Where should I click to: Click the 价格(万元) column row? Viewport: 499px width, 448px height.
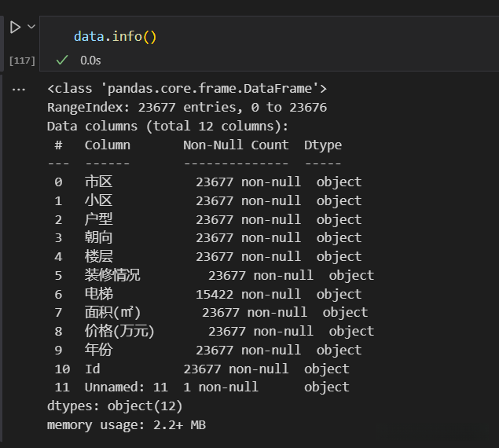point(119,331)
